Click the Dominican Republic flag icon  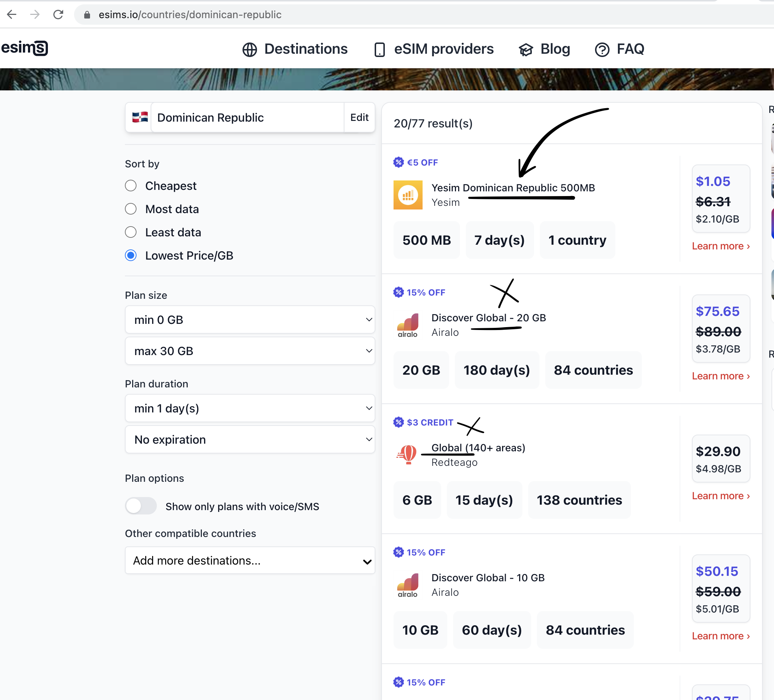pos(140,117)
